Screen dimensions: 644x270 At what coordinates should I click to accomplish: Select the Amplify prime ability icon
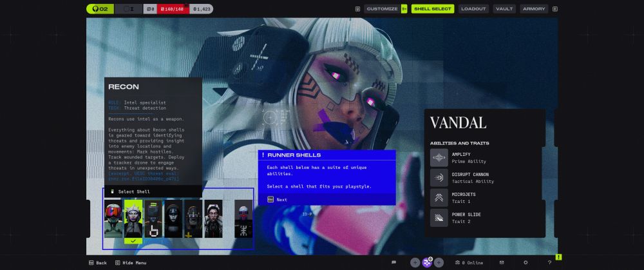click(439, 158)
